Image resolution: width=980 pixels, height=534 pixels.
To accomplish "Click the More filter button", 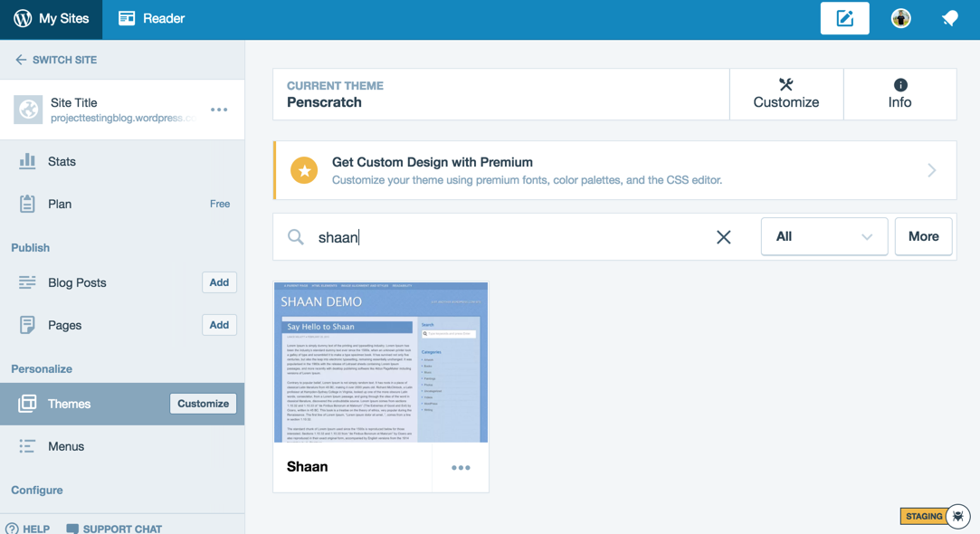I will (923, 236).
